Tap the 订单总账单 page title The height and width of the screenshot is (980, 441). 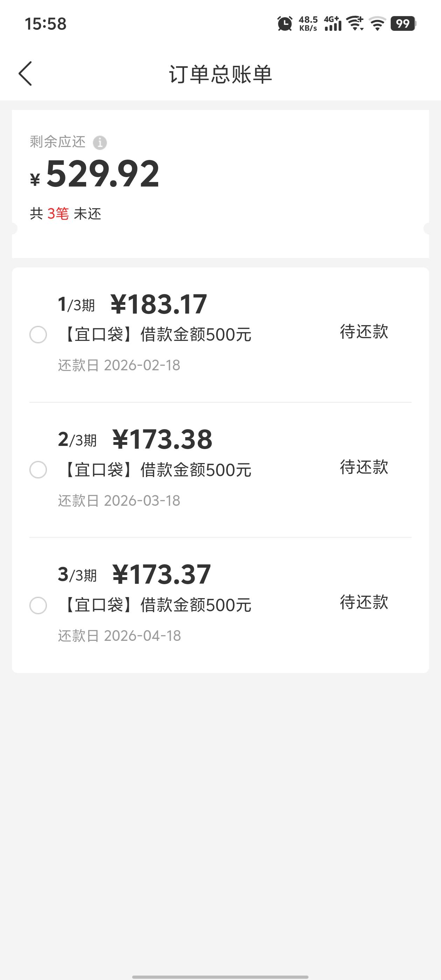coord(220,74)
